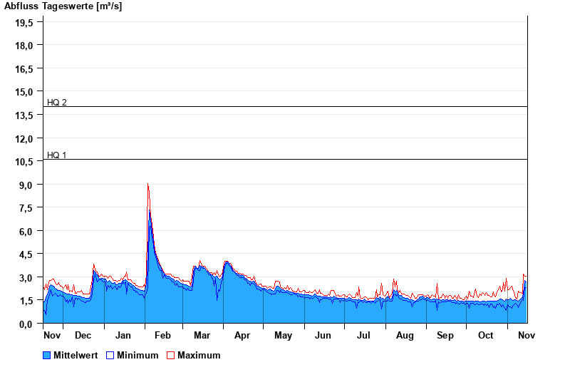Click the Dec month axis label
The height and width of the screenshot is (392, 570).
click(x=83, y=335)
